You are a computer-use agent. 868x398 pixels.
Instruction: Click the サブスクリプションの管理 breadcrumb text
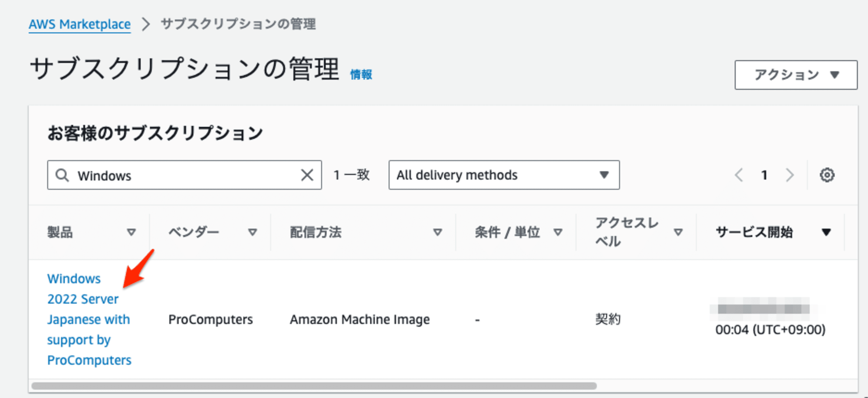(238, 24)
